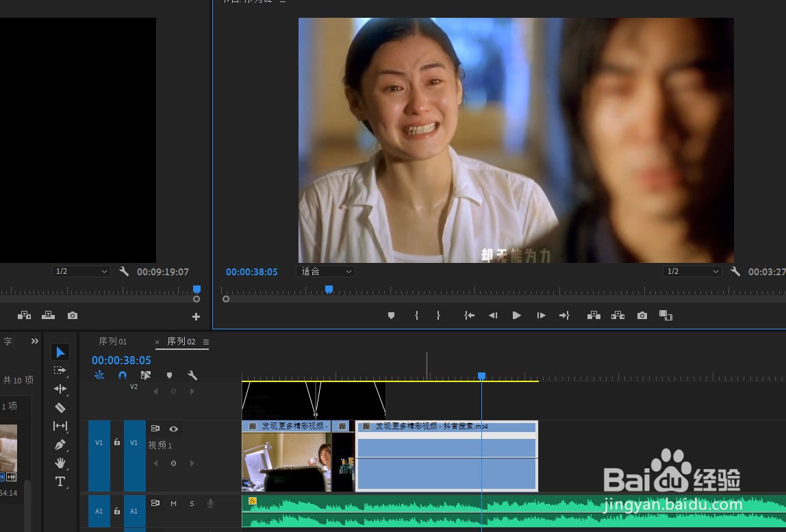Mark Out point in Program Monitor
The width and height of the screenshot is (786, 532).
tap(438, 316)
